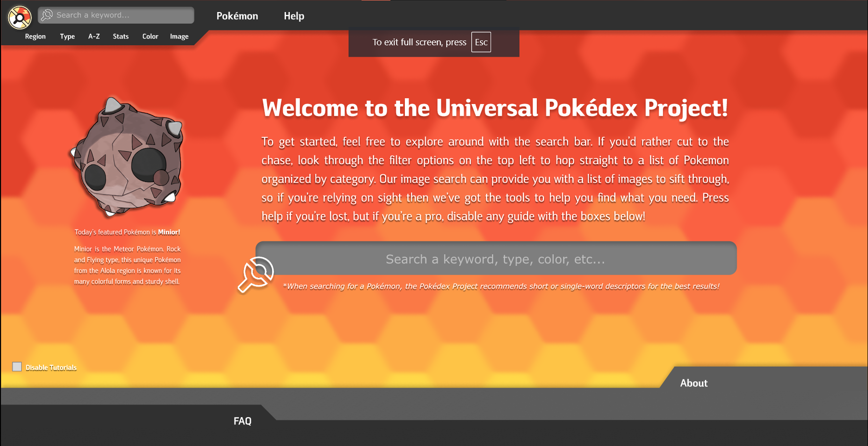
Task: Click the 'Welcome to the Universal Pokédex Project!' heading
Action: coord(495,108)
